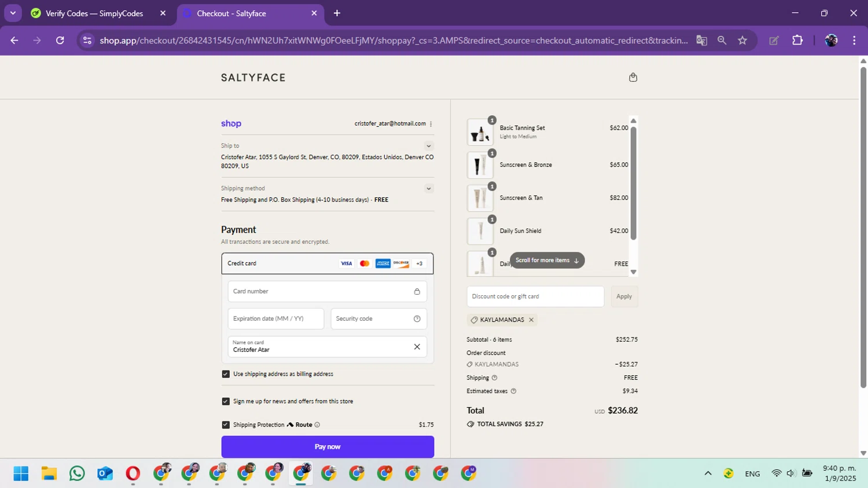Show security code help icon

coord(417,318)
